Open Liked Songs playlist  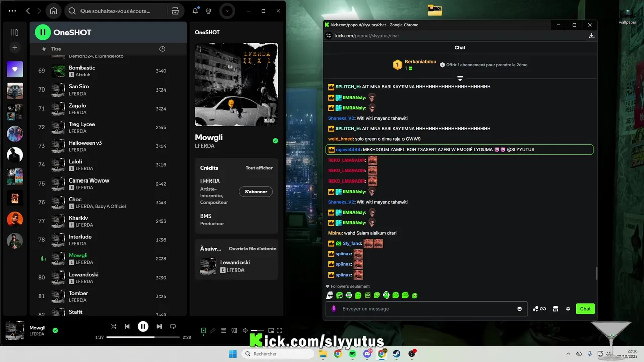coord(15,69)
